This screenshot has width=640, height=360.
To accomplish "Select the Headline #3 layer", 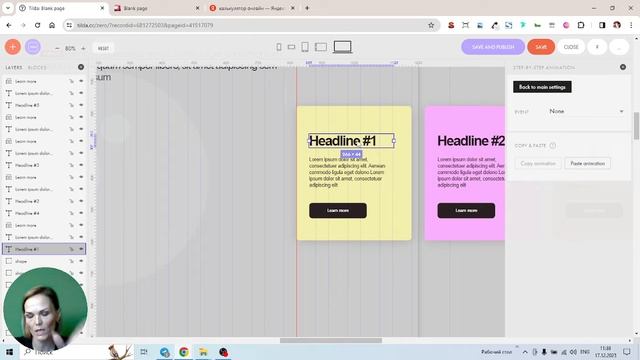I will [27, 165].
